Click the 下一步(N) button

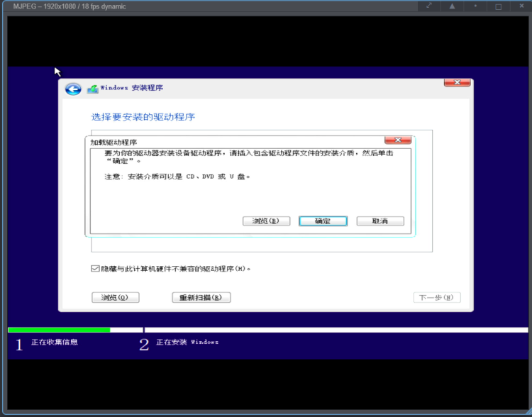(x=437, y=298)
